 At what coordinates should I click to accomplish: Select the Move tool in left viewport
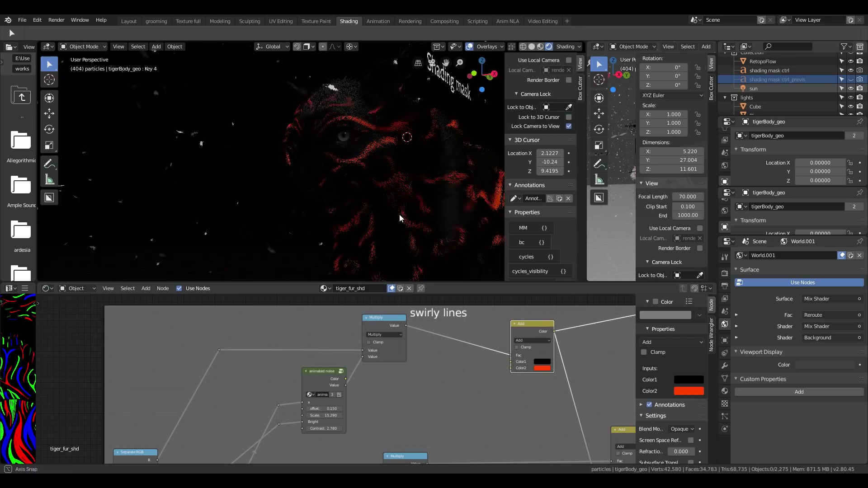tap(49, 113)
